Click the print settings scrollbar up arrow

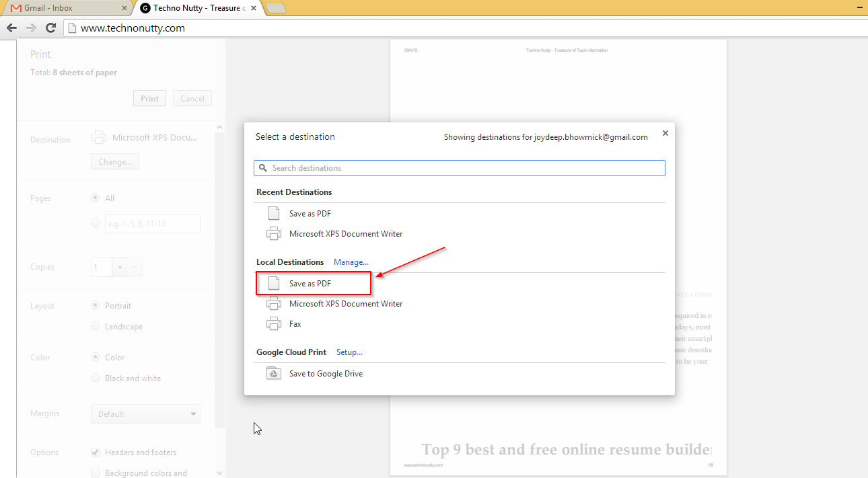219,127
